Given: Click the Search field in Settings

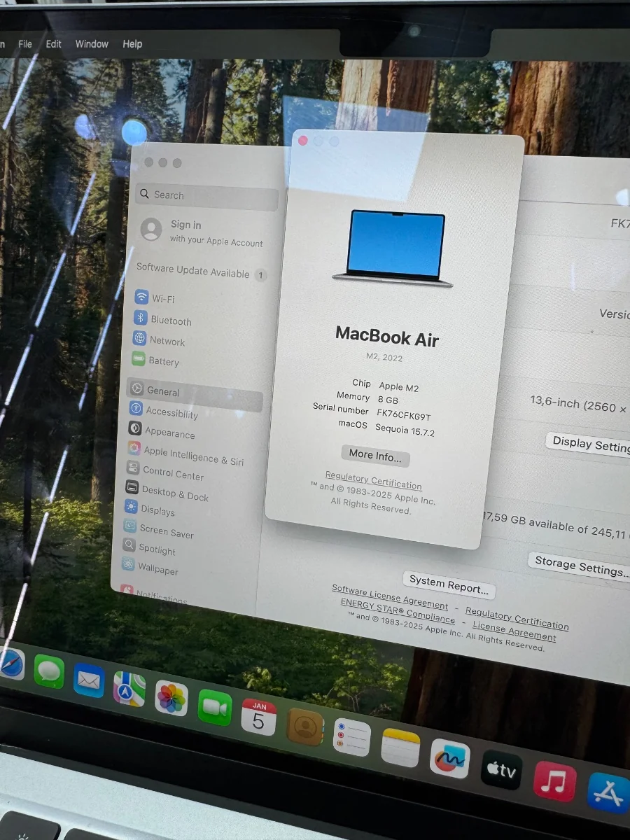Looking at the screenshot, I should click(x=206, y=195).
